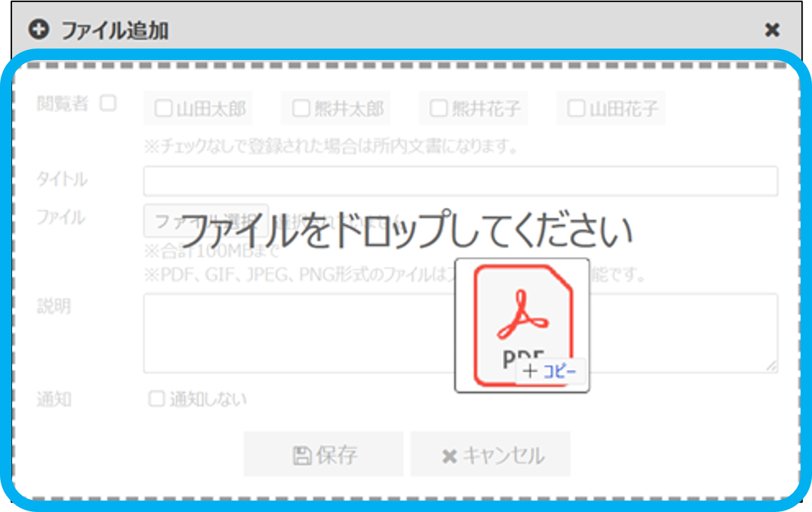Click the 説明 field label

[54, 306]
